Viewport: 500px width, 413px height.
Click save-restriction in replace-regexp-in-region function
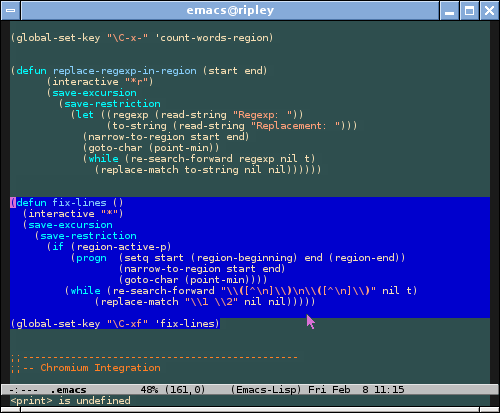pos(112,104)
